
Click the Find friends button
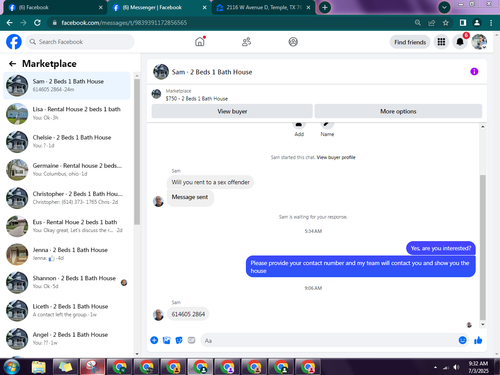410,42
